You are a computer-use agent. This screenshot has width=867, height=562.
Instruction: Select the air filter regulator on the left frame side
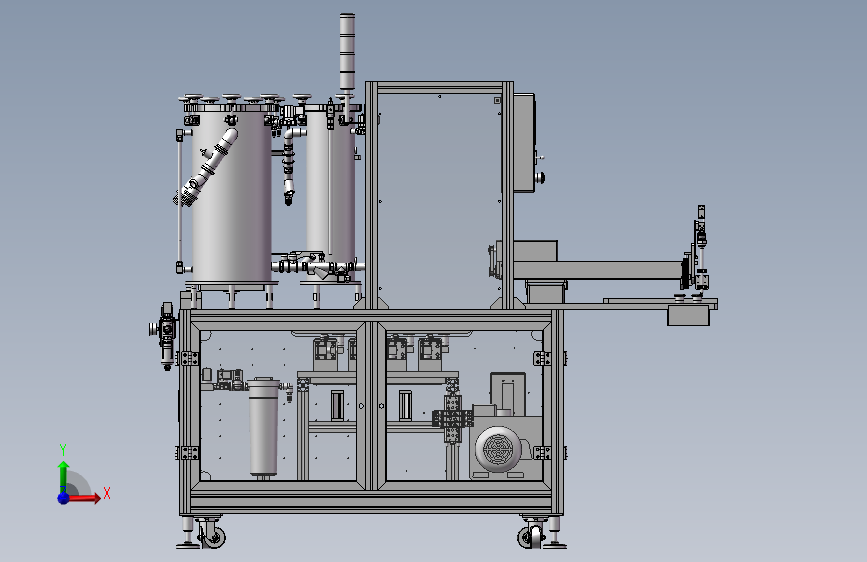click(166, 336)
